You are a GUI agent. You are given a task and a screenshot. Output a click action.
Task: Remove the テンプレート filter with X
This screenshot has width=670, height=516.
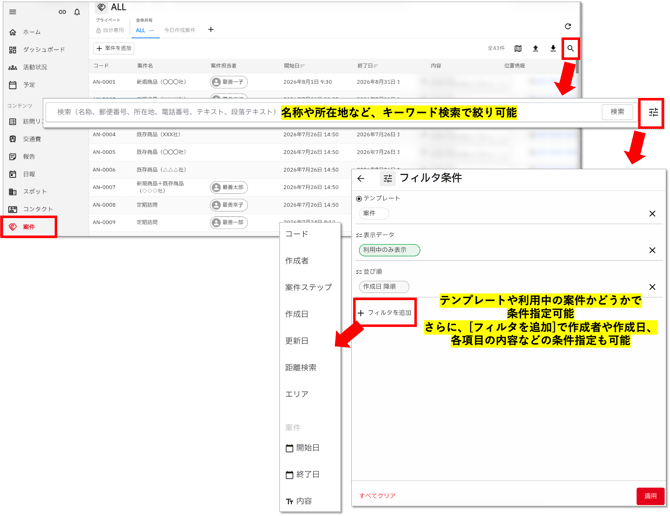pyautogui.click(x=652, y=214)
